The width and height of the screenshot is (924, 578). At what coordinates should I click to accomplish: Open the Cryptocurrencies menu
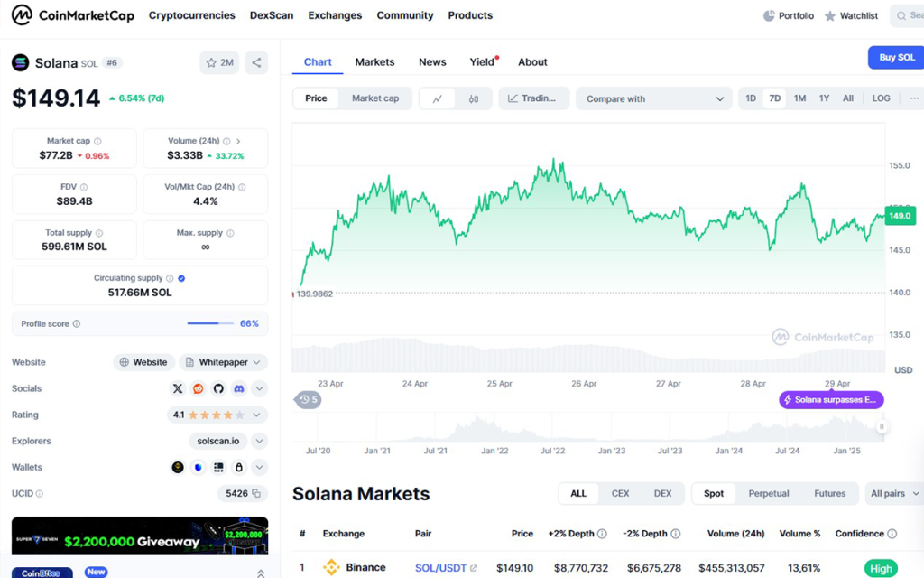191,15
